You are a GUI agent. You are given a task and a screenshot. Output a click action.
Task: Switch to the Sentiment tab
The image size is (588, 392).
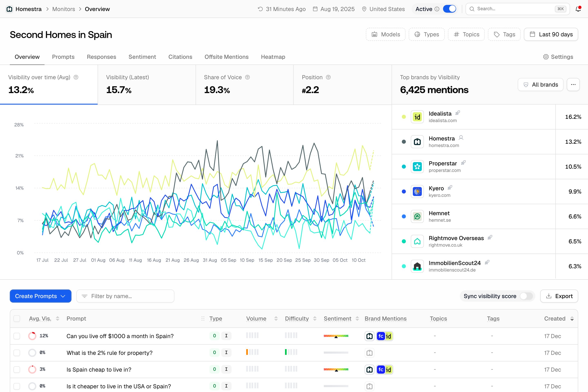pyautogui.click(x=142, y=57)
